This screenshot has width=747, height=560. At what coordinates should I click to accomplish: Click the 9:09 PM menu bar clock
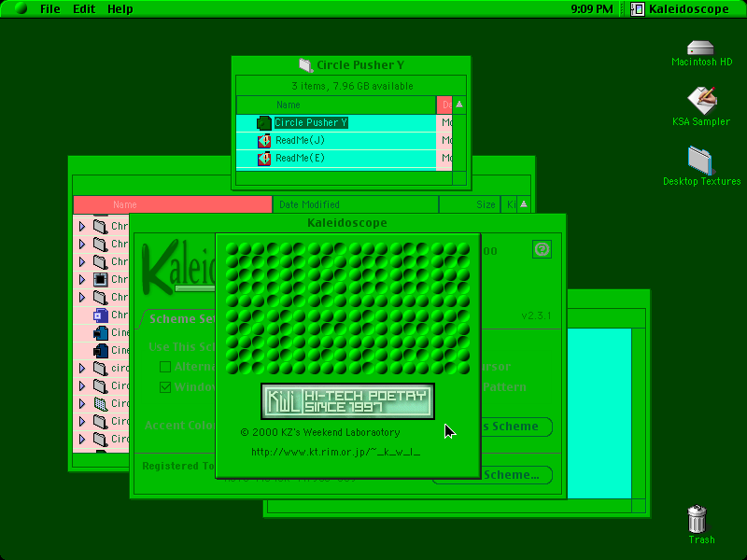592,9
